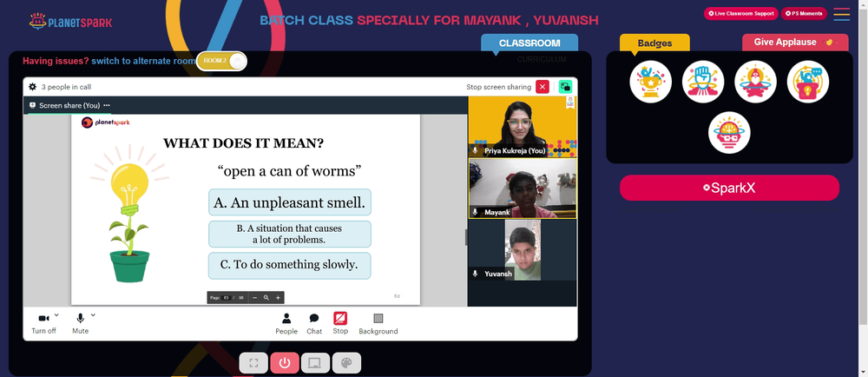Click 'WHAT DOES IT MEAN?' heading
The height and width of the screenshot is (377, 868).
coord(244,143)
